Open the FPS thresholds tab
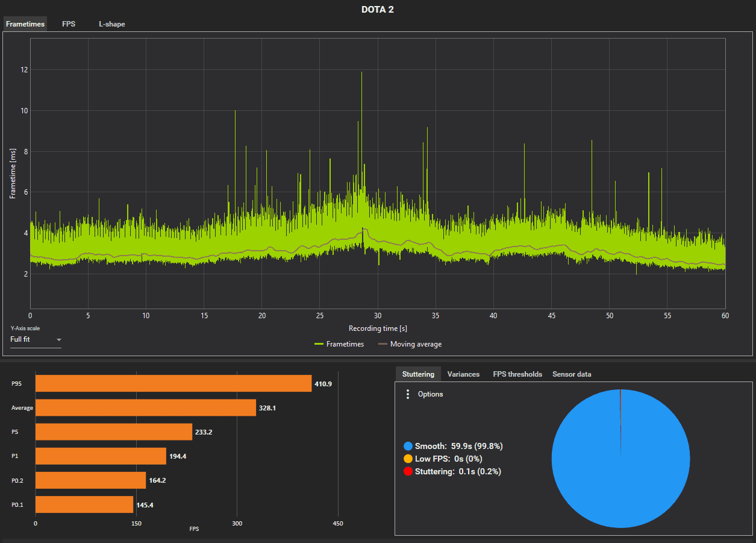The image size is (756, 543). [x=517, y=374]
